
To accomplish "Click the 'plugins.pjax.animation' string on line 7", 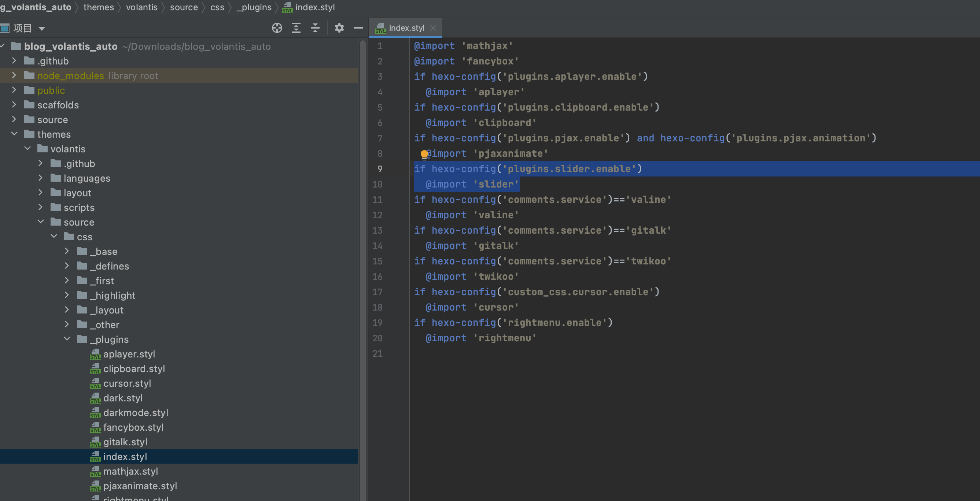I will click(801, 138).
